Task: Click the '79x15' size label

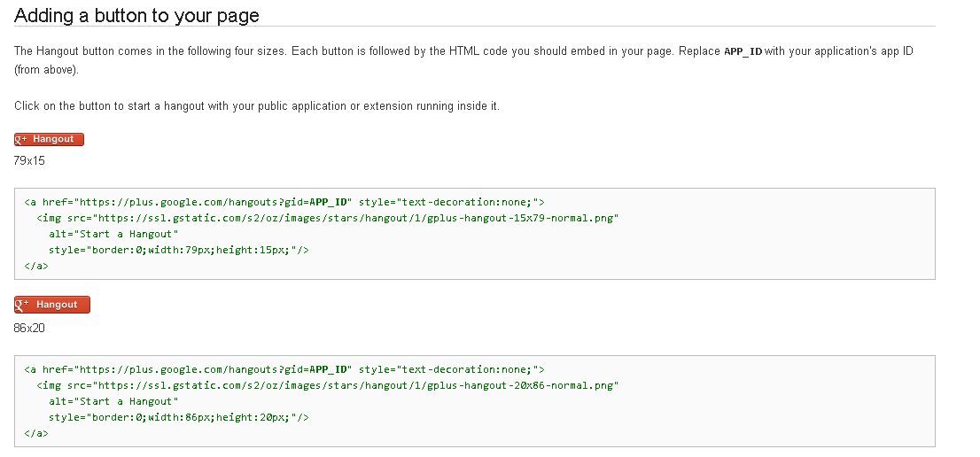Action: point(29,161)
